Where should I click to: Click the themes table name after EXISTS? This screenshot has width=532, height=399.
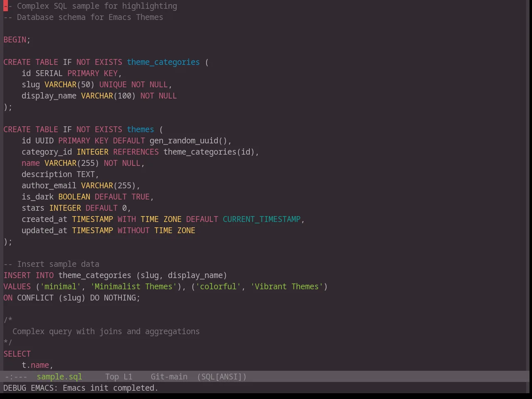pos(140,129)
